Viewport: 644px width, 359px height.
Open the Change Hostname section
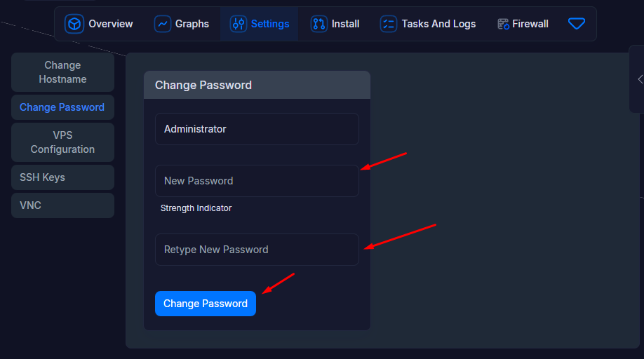point(62,72)
